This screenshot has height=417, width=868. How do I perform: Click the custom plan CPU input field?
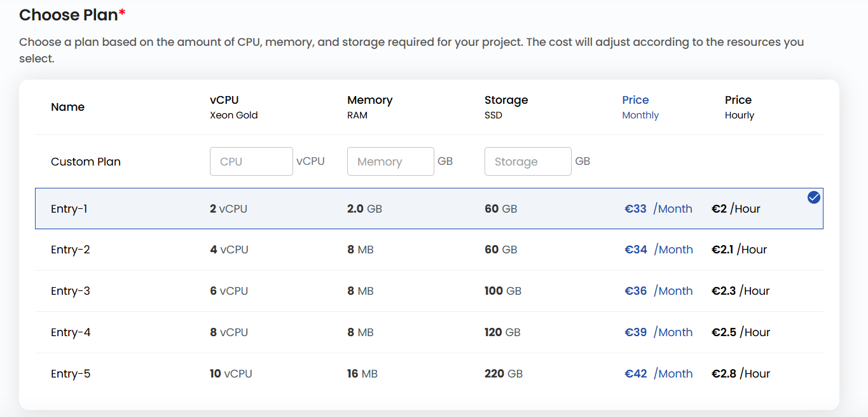point(251,162)
